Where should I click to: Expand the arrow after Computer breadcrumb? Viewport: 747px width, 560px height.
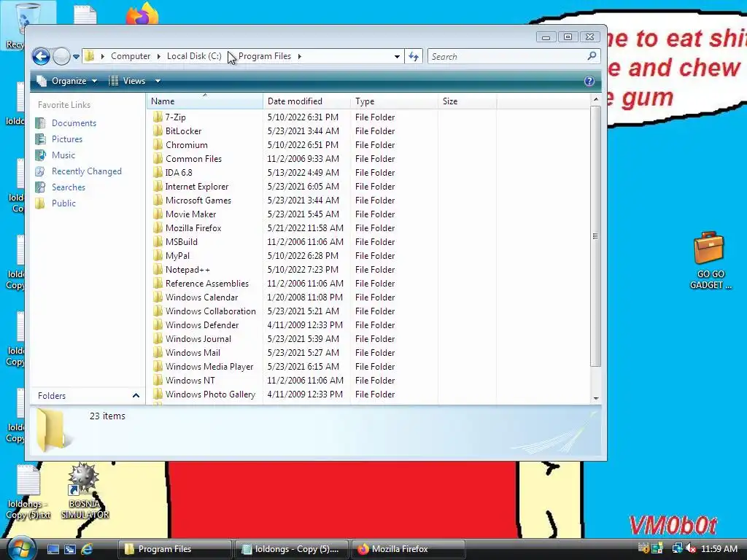point(158,56)
